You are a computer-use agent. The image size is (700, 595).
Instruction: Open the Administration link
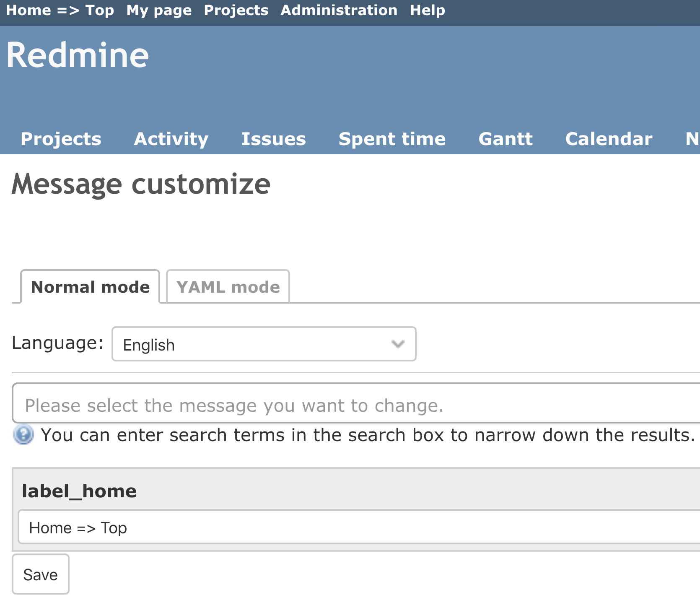339,10
